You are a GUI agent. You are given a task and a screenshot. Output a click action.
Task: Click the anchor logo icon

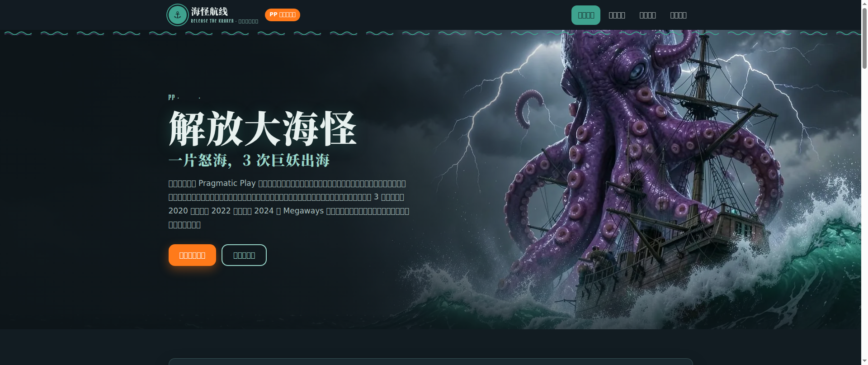(178, 15)
